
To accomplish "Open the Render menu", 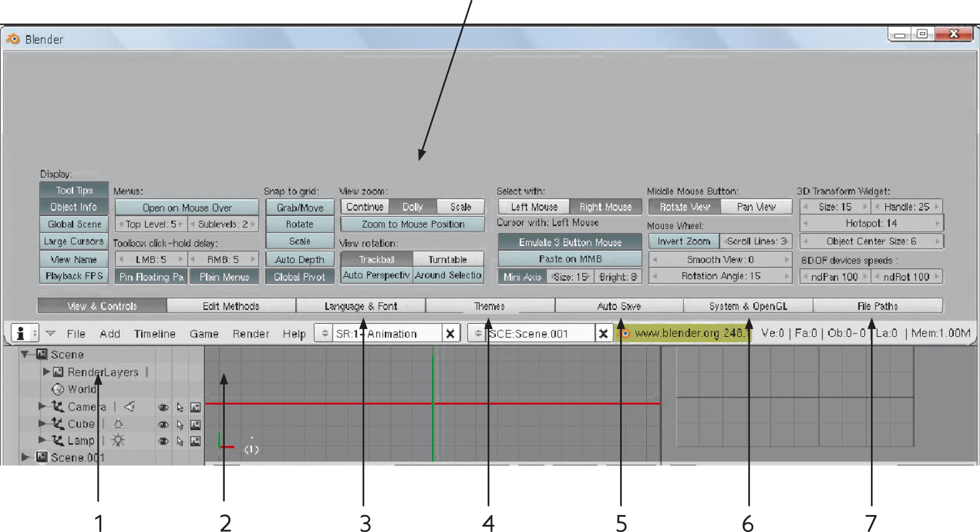I will click(x=251, y=334).
